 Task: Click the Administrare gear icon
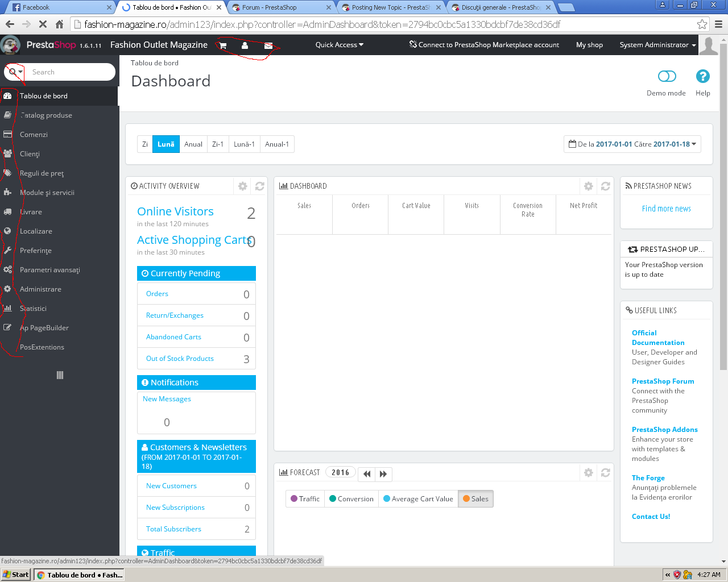pos(7,289)
